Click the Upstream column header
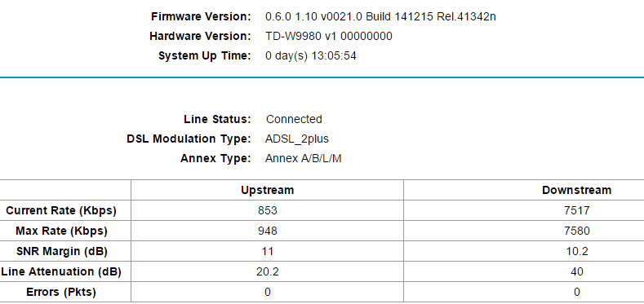 point(268,190)
